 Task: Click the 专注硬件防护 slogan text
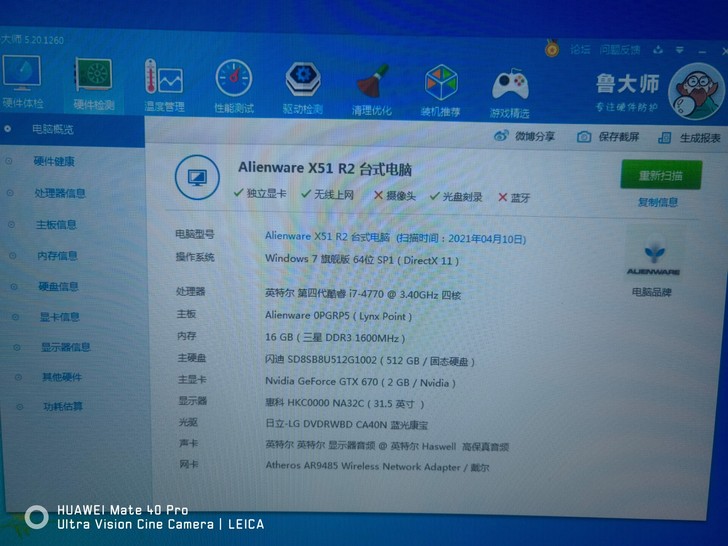pyautogui.click(x=627, y=108)
